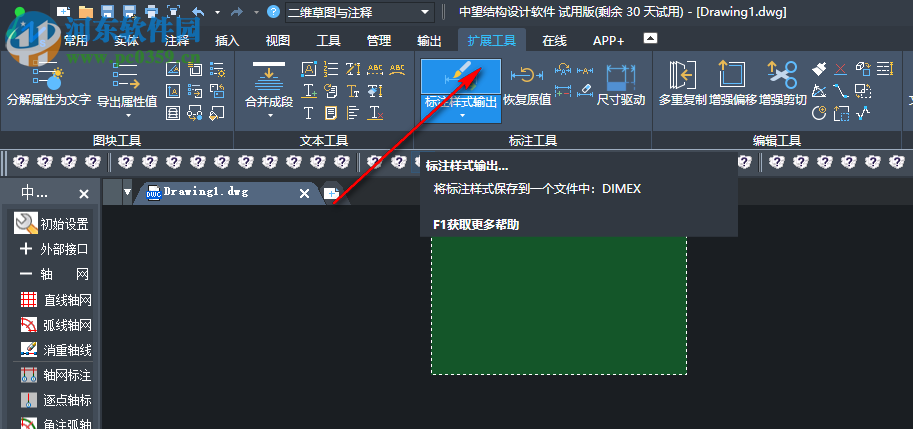Image resolution: width=913 pixels, height=429 pixels.
Task: Open the document tab list arrow
Action: click(127, 193)
